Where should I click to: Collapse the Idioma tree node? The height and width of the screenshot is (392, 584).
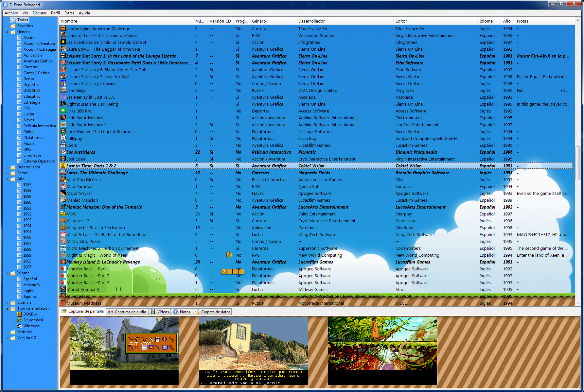[x=7, y=273]
